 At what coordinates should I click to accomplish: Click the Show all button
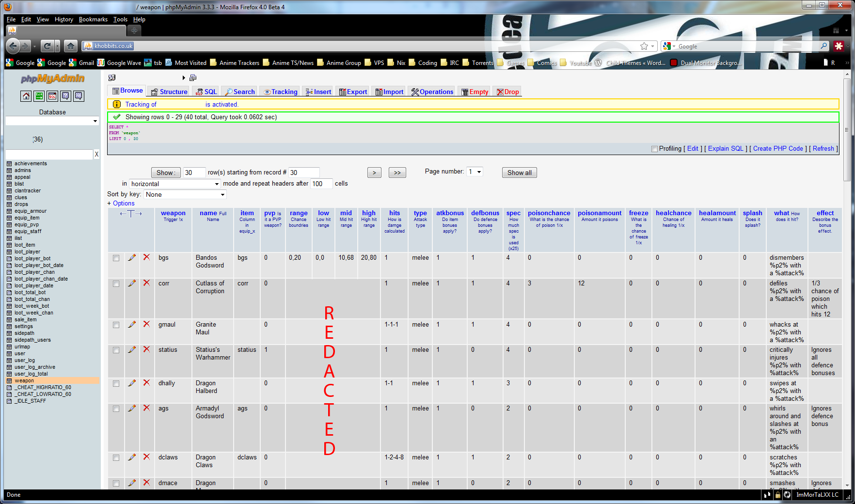[519, 173]
